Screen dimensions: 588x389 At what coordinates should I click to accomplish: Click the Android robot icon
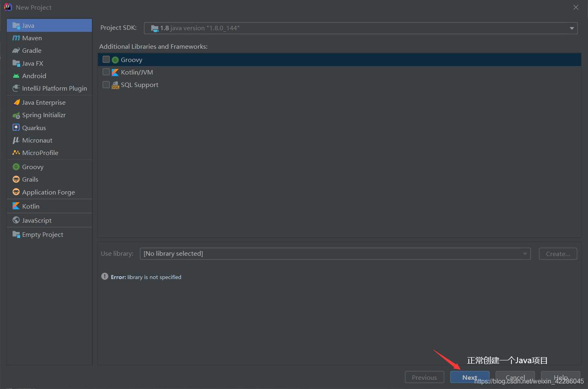pyautogui.click(x=16, y=76)
